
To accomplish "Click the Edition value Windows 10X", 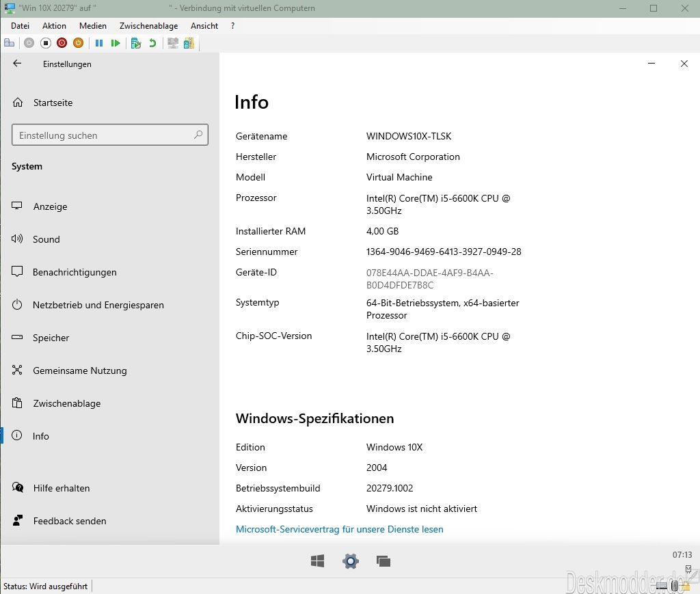I will [394, 447].
